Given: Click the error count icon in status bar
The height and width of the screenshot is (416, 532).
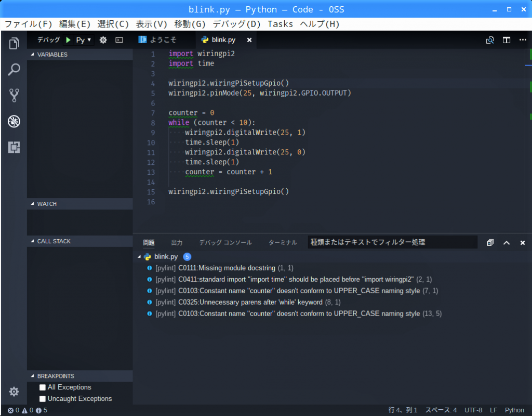Looking at the screenshot, I should [10, 410].
